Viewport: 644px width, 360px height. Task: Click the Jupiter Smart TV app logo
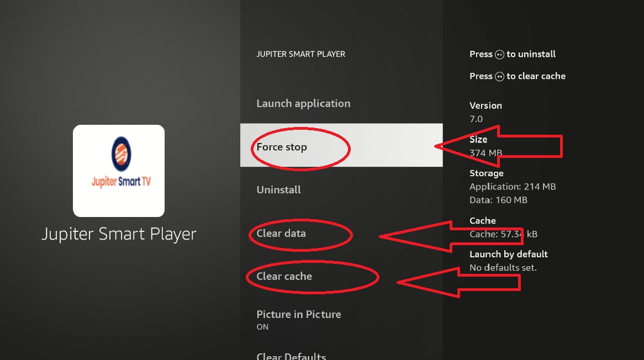(119, 171)
